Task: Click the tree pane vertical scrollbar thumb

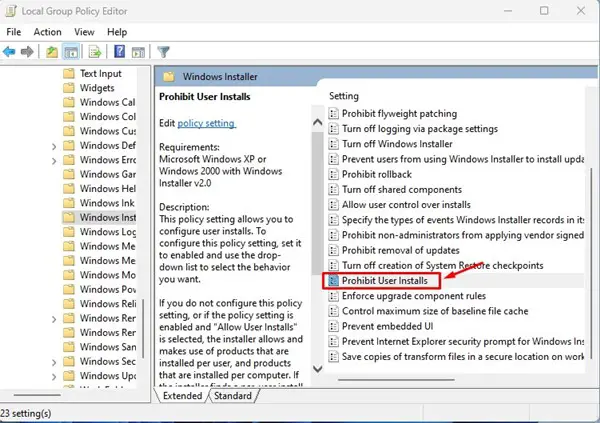Action: (143, 328)
